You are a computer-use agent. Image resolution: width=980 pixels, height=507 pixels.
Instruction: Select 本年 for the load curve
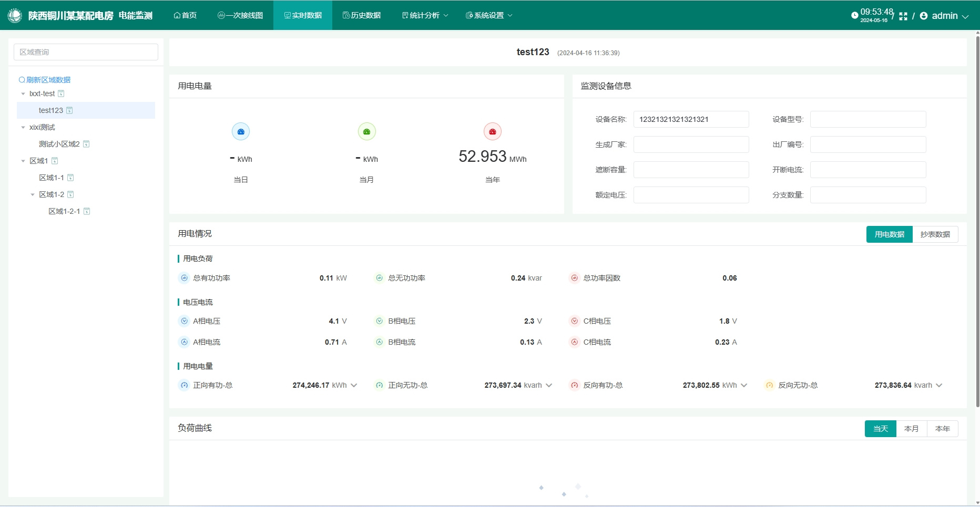coord(942,429)
